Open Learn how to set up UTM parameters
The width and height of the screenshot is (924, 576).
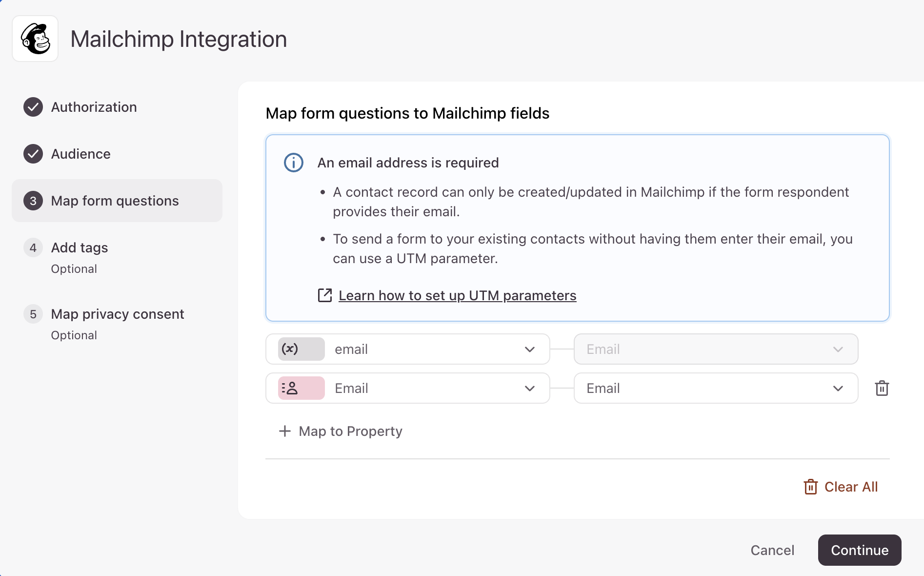[458, 295]
